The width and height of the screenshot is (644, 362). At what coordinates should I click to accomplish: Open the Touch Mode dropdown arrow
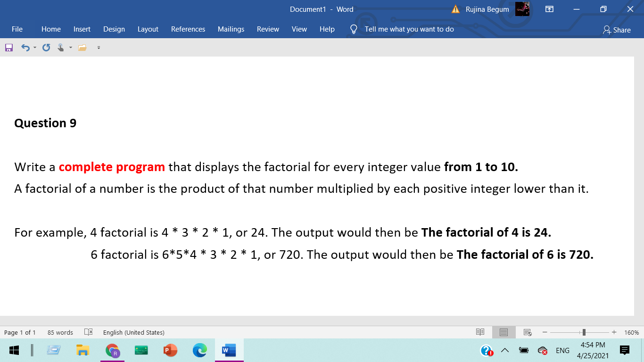[70, 47]
